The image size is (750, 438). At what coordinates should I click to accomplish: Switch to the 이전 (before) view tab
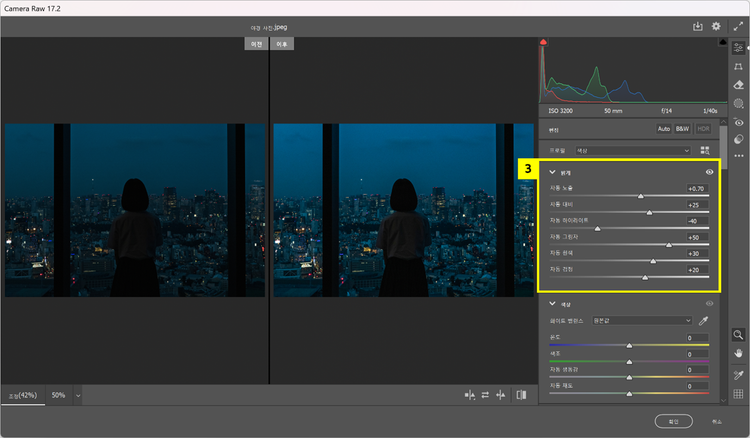pyautogui.click(x=257, y=44)
